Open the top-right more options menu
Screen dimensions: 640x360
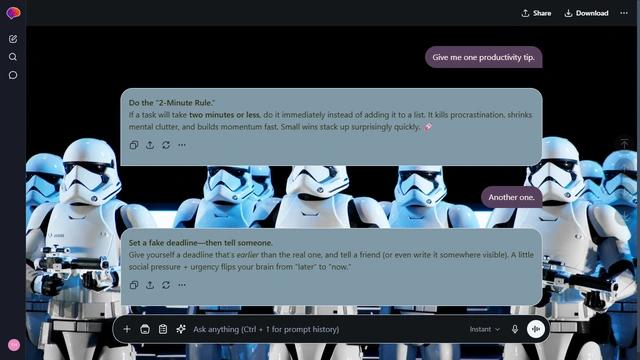[624, 13]
